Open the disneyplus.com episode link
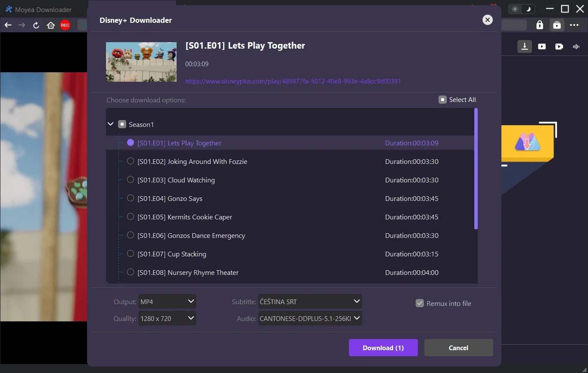 [293, 81]
